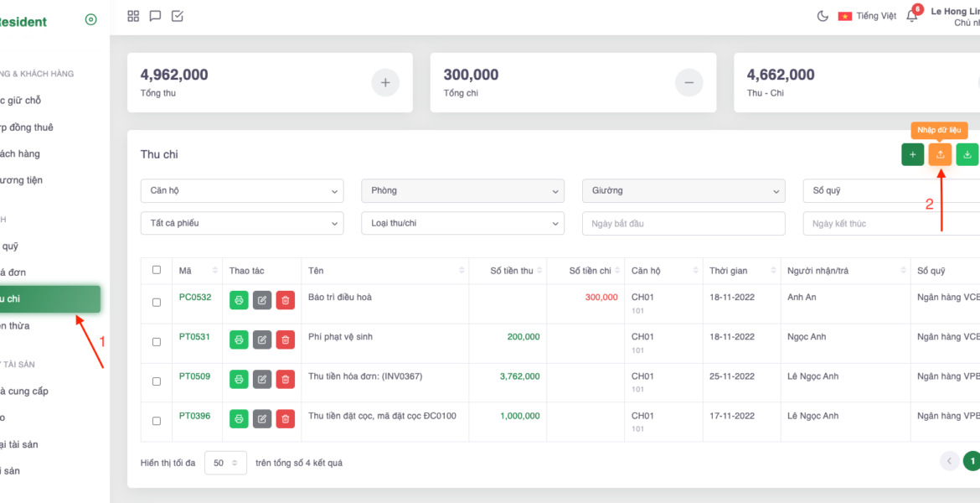Viewport: 980px width, 503px height.
Task: Click the green download export icon
Action: point(967,154)
